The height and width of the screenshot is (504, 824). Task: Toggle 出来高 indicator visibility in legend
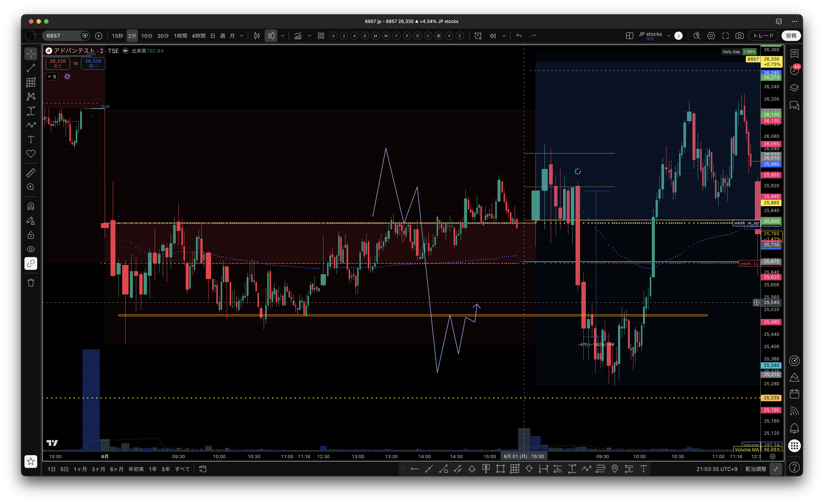pyautogui.click(x=125, y=51)
